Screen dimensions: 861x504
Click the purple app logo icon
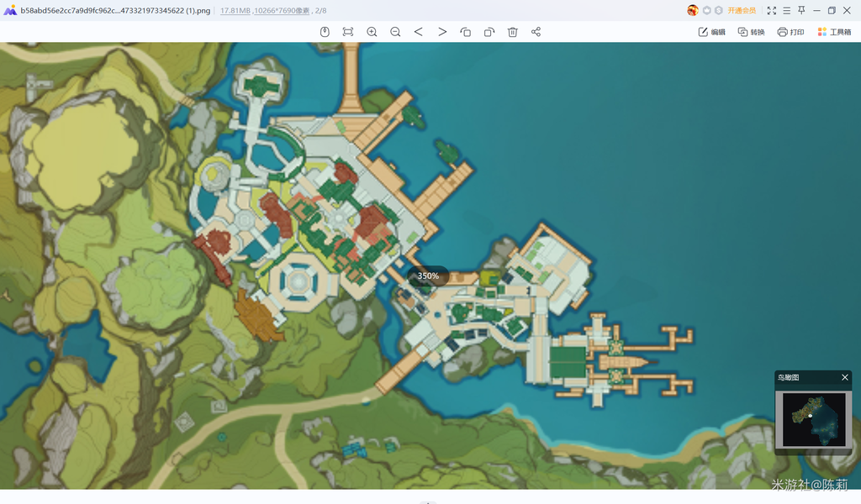pos(10,10)
